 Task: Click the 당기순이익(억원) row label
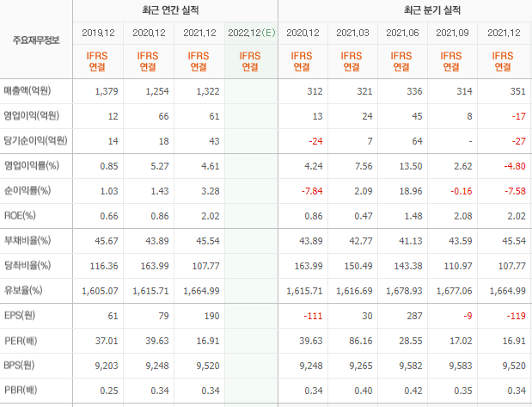(35, 140)
